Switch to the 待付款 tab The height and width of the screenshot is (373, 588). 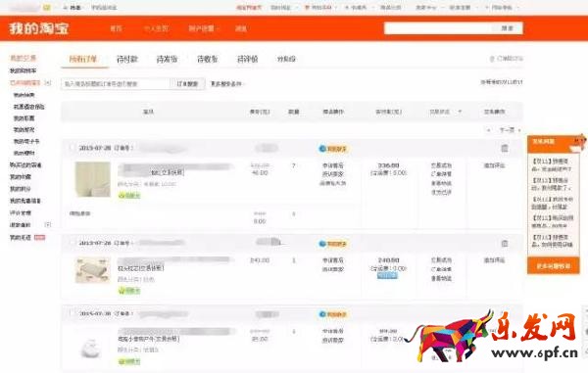127,59
